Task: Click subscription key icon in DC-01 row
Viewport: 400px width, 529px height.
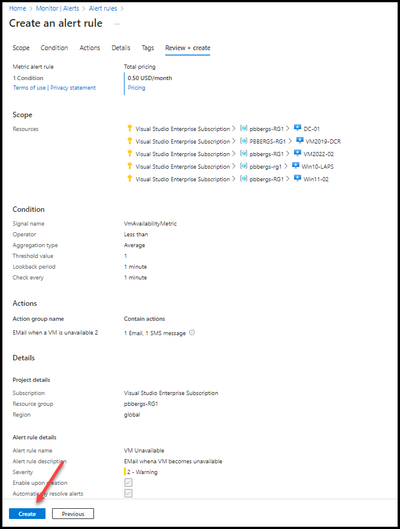Action: (x=130, y=128)
